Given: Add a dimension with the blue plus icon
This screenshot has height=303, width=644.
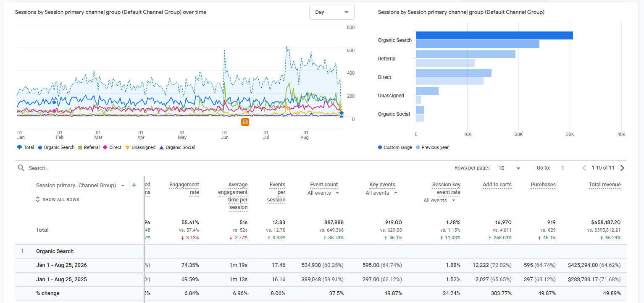Looking at the screenshot, I should click(x=134, y=185).
